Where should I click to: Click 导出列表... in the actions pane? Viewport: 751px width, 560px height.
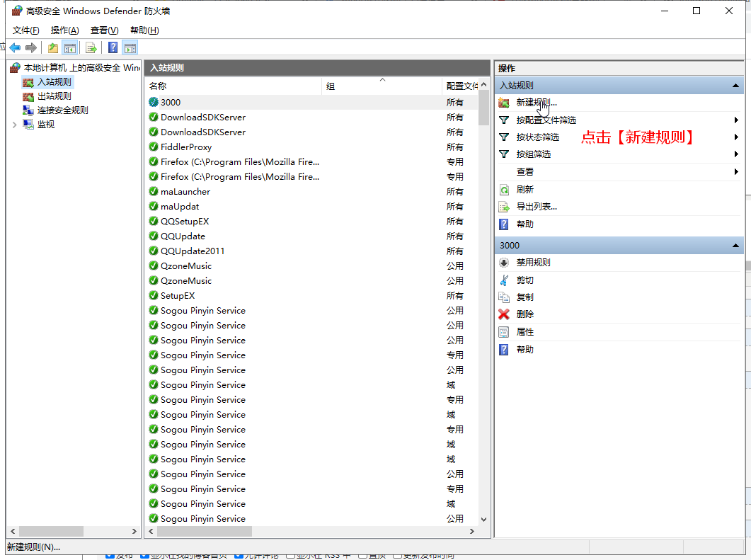[537, 207]
